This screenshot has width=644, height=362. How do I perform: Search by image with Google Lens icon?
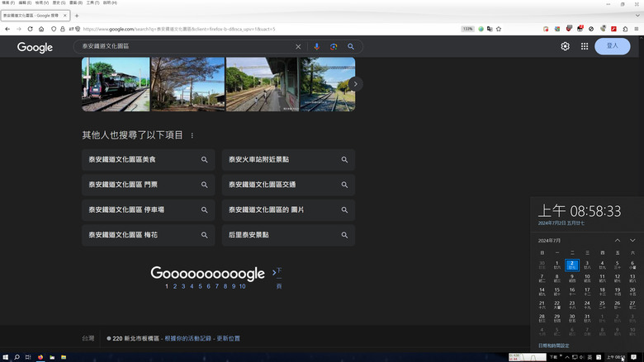click(334, 47)
